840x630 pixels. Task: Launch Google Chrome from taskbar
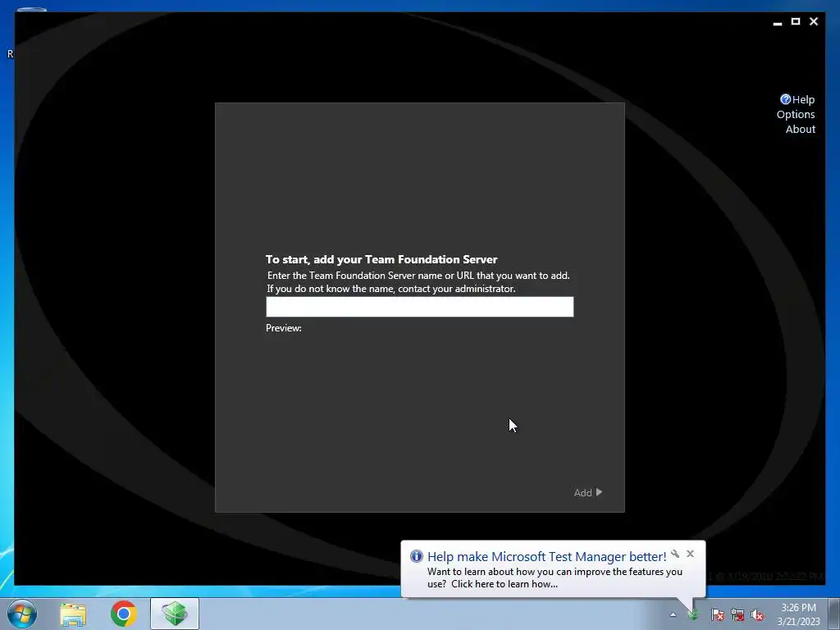124,614
